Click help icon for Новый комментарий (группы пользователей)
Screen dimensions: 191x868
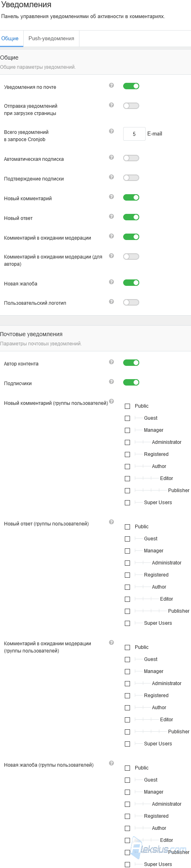(x=112, y=401)
